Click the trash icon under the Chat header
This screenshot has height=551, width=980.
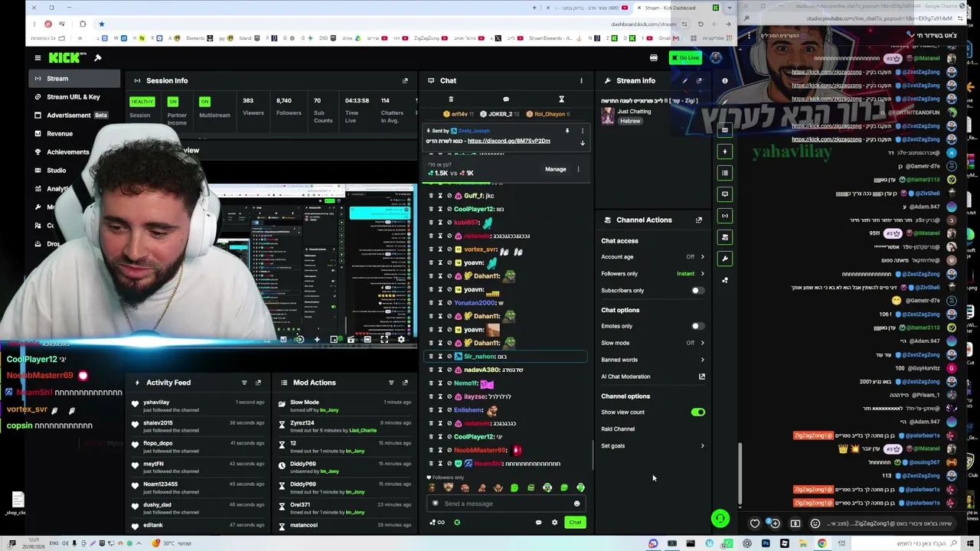[450, 99]
